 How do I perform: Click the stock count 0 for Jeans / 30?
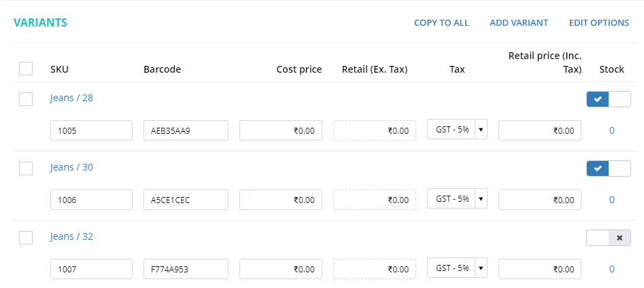tap(611, 200)
